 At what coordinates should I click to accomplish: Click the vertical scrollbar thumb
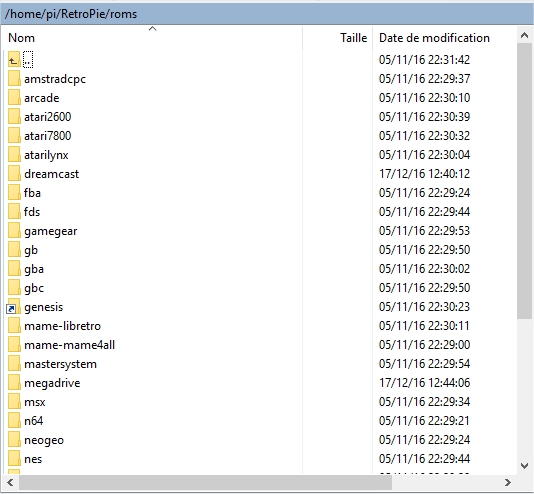click(x=524, y=181)
